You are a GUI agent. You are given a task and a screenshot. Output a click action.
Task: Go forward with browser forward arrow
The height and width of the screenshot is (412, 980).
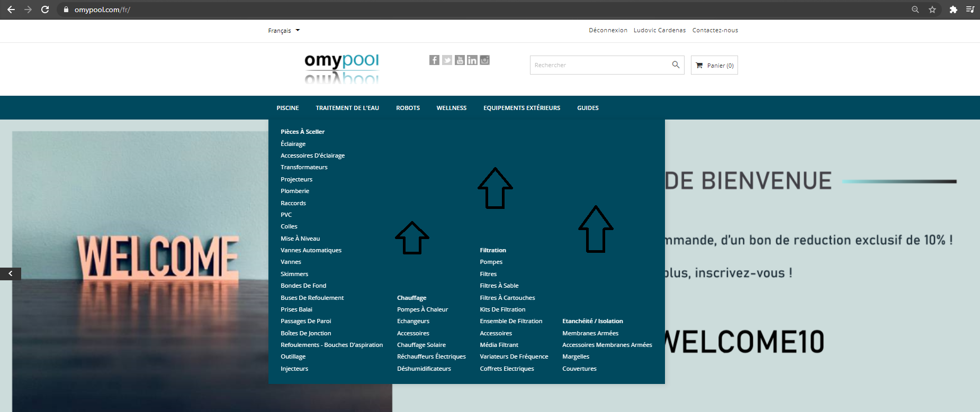coord(28,10)
